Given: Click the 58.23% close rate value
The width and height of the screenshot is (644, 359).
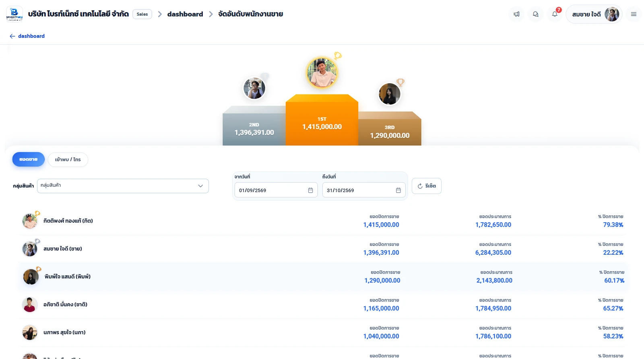Looking at the screenshot, I should (x=613, y=336).
